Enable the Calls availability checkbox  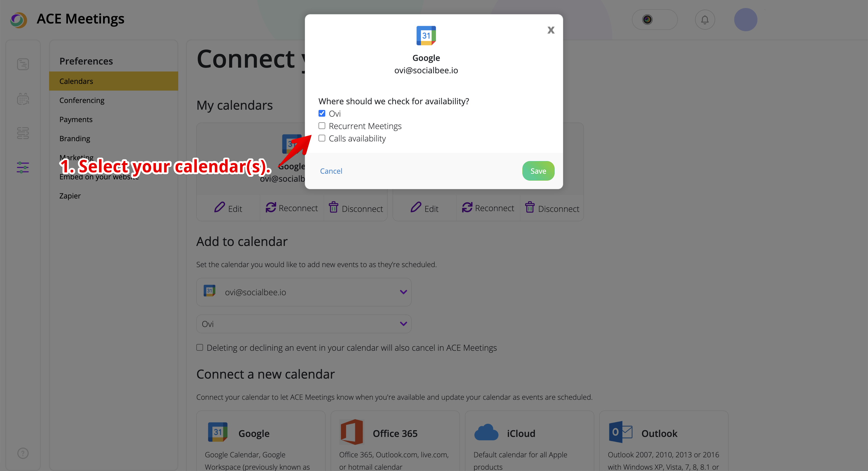(322, 138)
